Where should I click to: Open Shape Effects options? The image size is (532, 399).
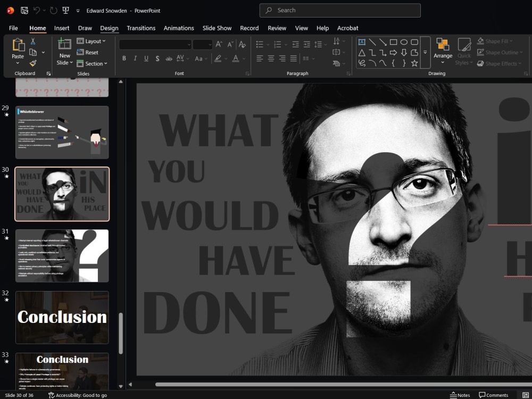tap(499, 63)
